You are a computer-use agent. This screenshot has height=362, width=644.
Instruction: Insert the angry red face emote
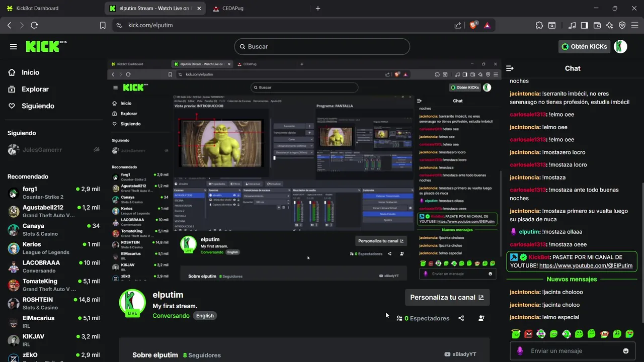tap(528, 334)
